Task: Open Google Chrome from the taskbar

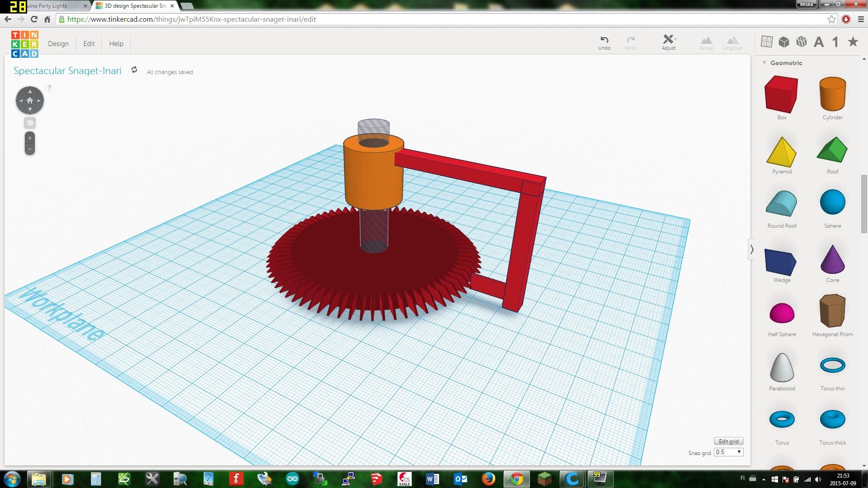Action: (516, 479)
